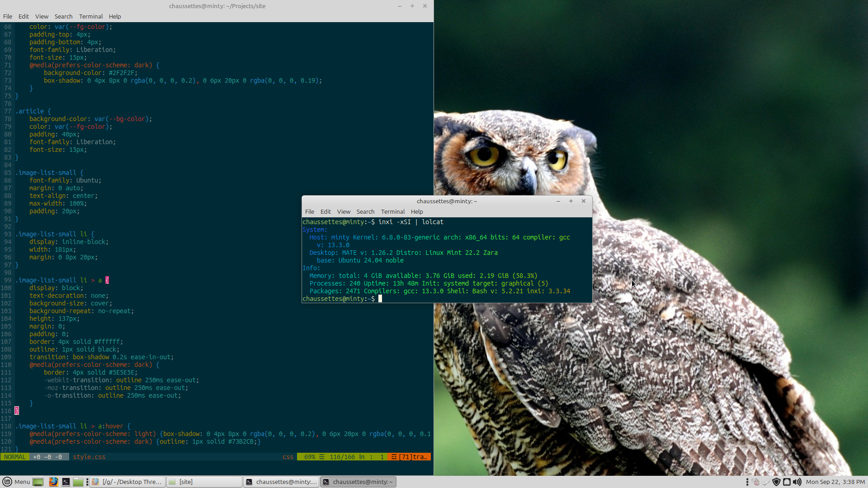
Task: Launch the Terminal from the panel launcher
Action: pyautogui.click(x=66, y=482)
